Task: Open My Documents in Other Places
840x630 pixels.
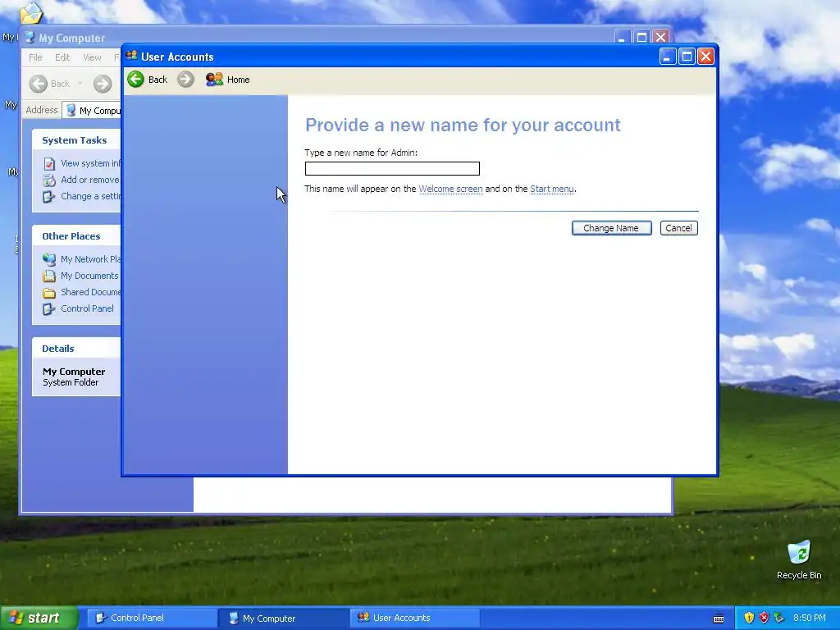Action: 89,276
